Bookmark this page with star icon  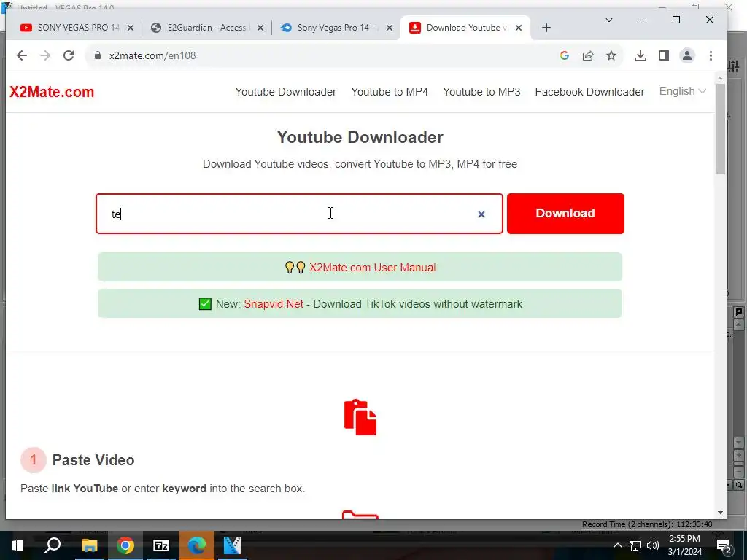(611, 55)
